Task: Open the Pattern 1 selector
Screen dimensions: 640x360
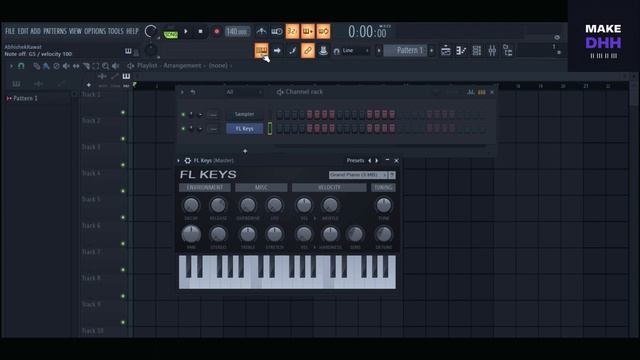Action: pos(406,51)
